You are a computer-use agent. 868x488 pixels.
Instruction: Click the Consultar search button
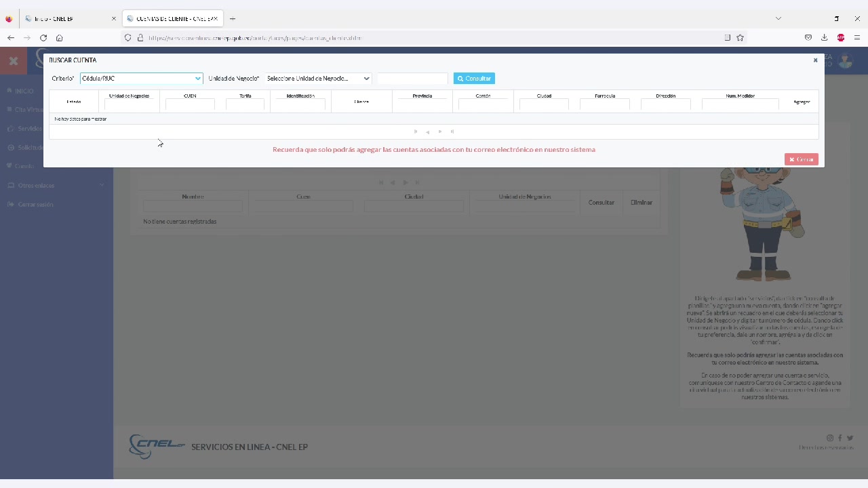point(474,79)
